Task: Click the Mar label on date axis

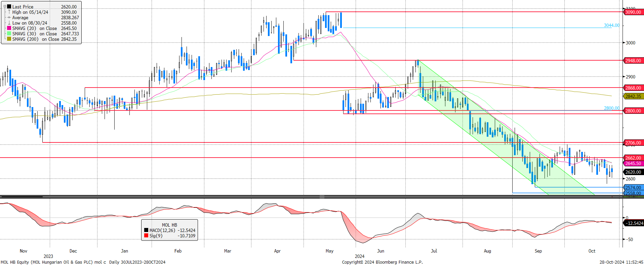Action: pyautogui.click(x=228, y=251)
